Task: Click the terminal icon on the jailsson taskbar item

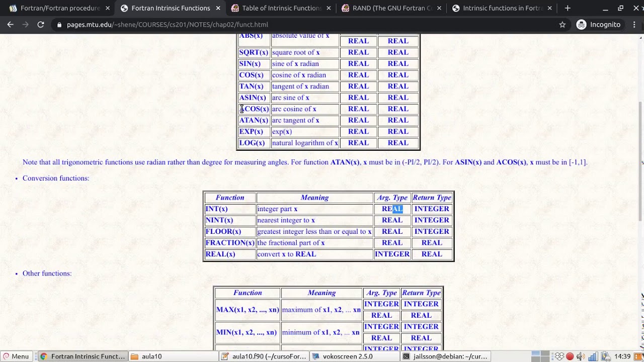Action: coord(407,356)
